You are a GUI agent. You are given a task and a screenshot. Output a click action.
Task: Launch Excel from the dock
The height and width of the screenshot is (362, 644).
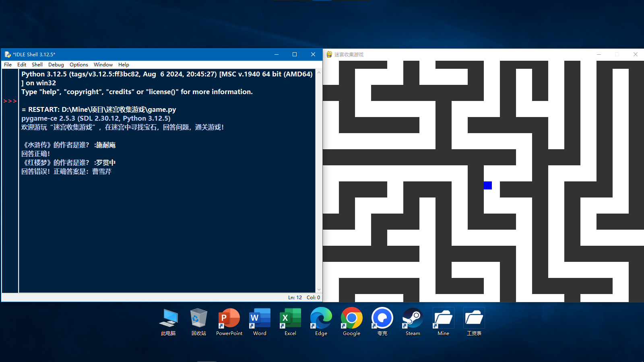pos(291,322)
